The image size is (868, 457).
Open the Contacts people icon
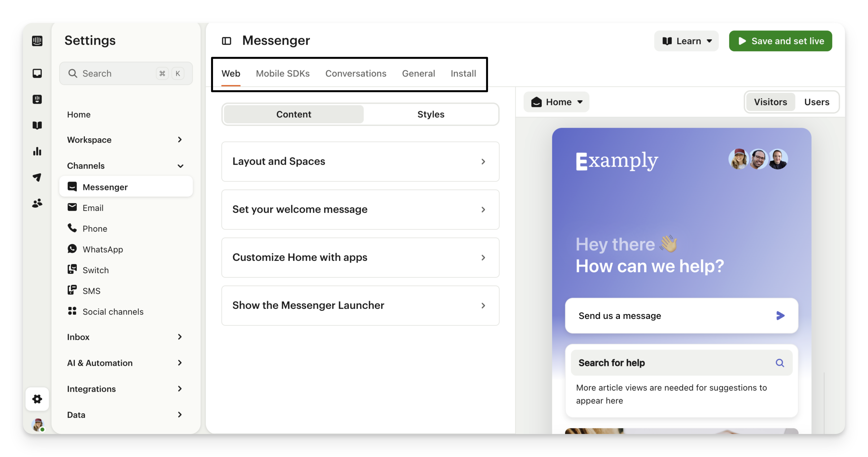pos(37,203)
